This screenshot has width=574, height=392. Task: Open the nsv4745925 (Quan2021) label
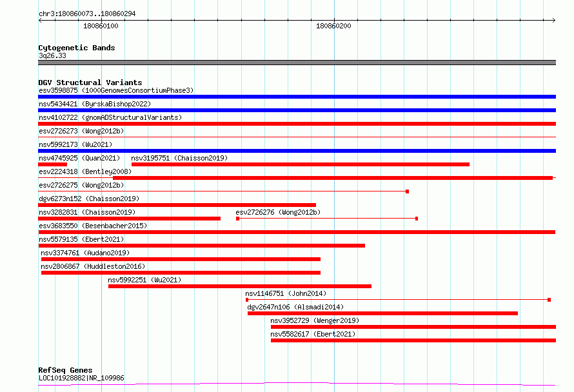[x=79, y=158]
